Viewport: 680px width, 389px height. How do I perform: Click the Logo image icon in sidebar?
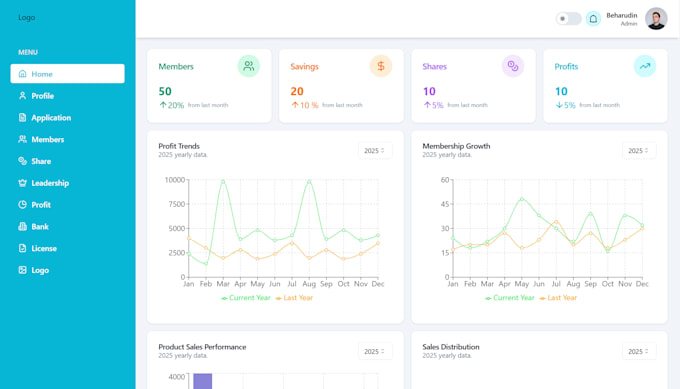pos(23,270)
